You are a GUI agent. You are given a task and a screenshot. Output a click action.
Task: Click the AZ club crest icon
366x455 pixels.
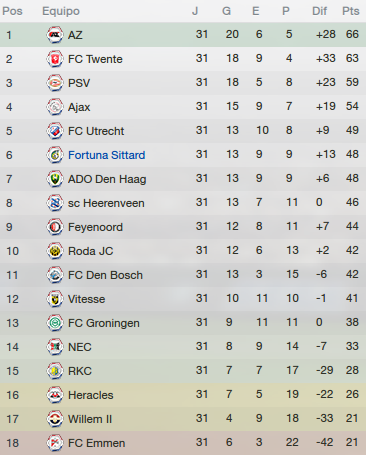pos(55,35)
